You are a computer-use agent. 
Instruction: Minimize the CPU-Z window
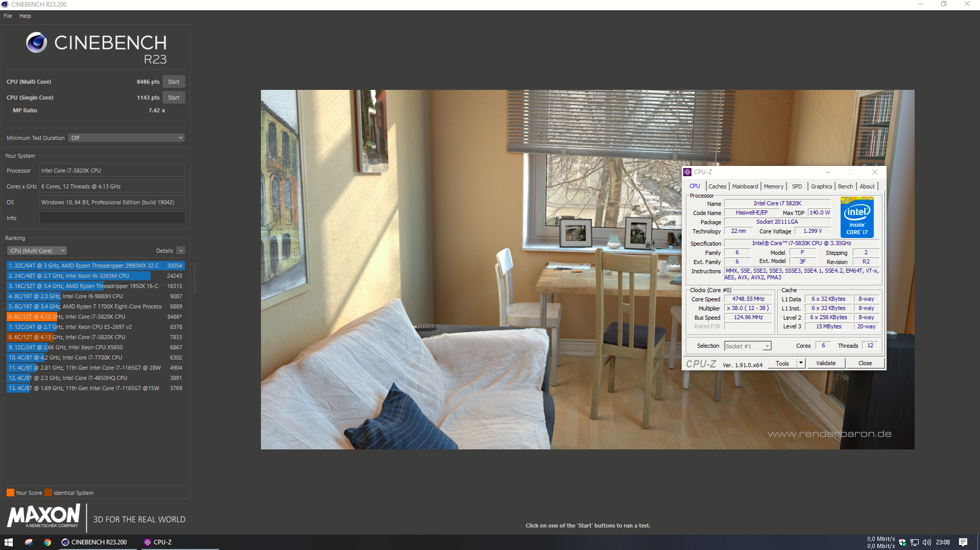[x=828, y=172]
